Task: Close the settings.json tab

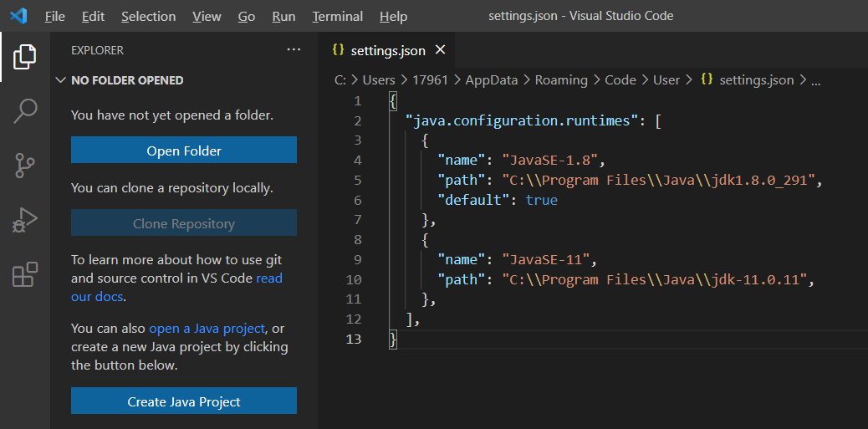Action: 440,50
